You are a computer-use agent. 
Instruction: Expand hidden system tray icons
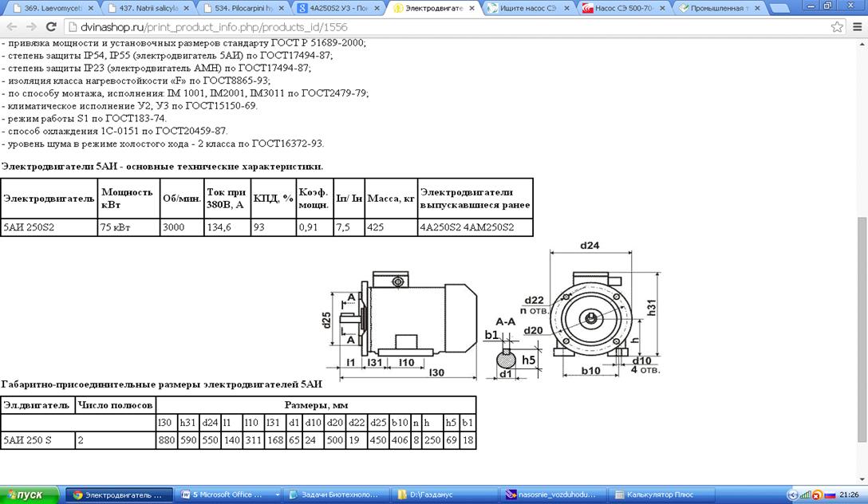(x=792, y=494)
